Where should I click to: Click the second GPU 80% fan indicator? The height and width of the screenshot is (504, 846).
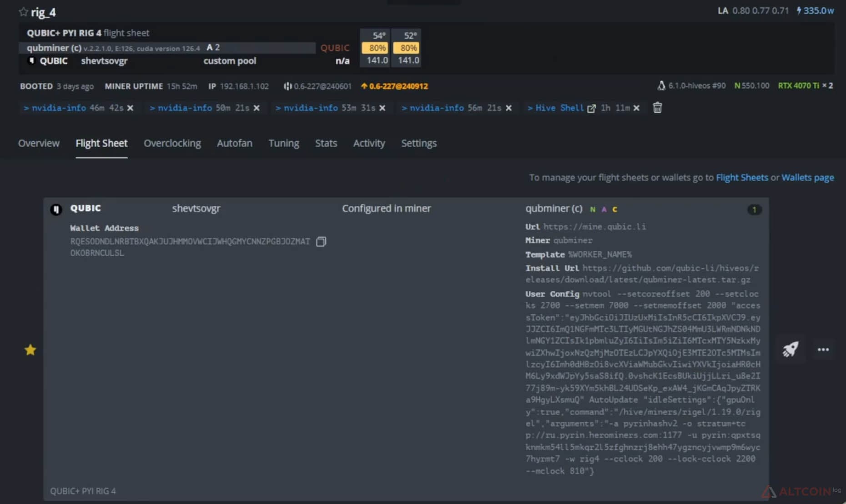pyautogui.click(x=407, y=48)
